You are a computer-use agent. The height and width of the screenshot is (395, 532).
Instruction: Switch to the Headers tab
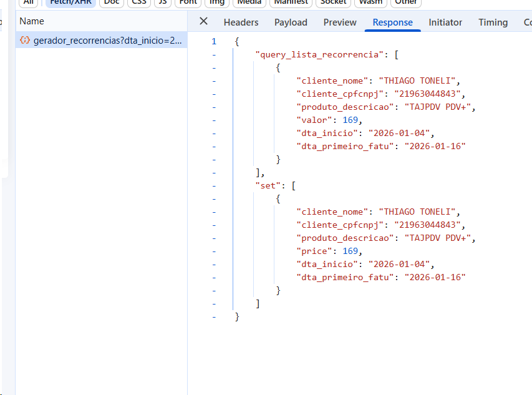[241, 22]
